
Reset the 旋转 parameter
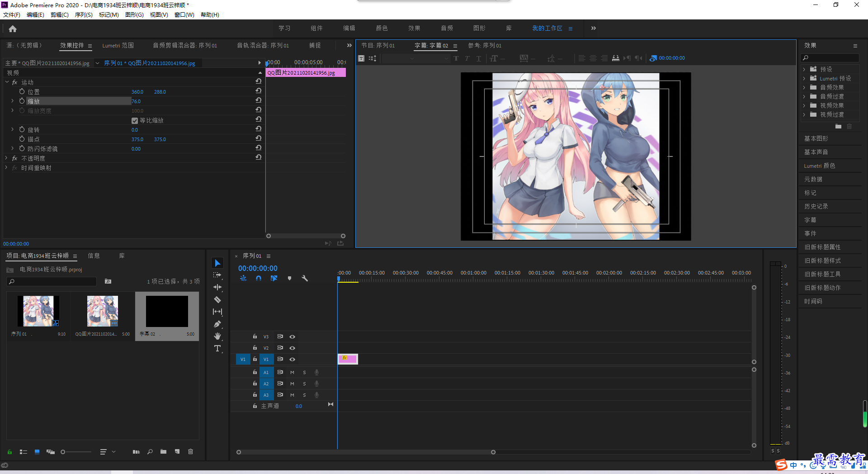[259, 128]
